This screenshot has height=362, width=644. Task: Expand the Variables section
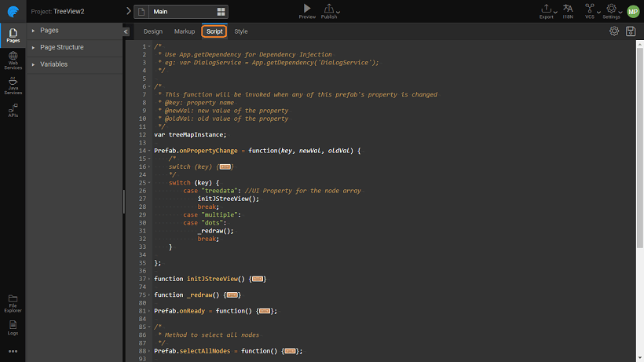click(33, 64)
